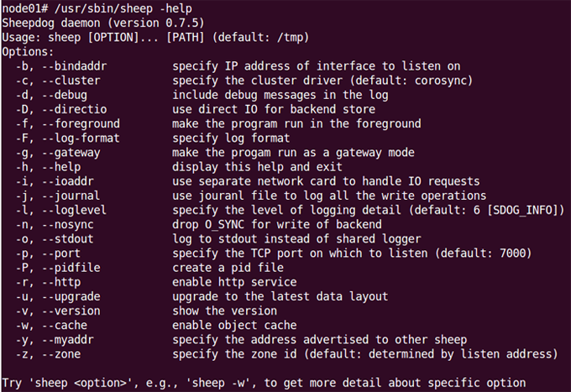Click the --loglevel option name

pyautogui.click(x=74, y=210)
